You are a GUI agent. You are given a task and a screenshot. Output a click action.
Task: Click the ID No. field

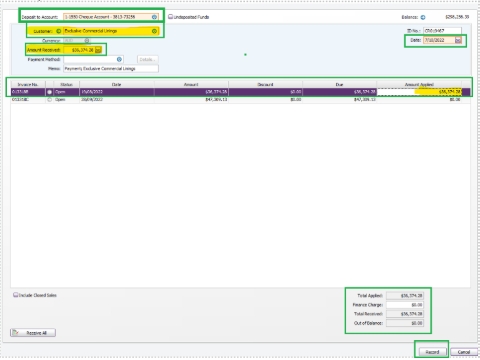click(x=442, y=31)
